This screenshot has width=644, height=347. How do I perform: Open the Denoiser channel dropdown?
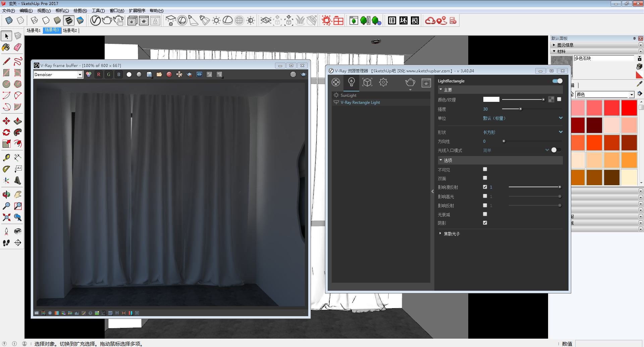click(x=80, y=75)
